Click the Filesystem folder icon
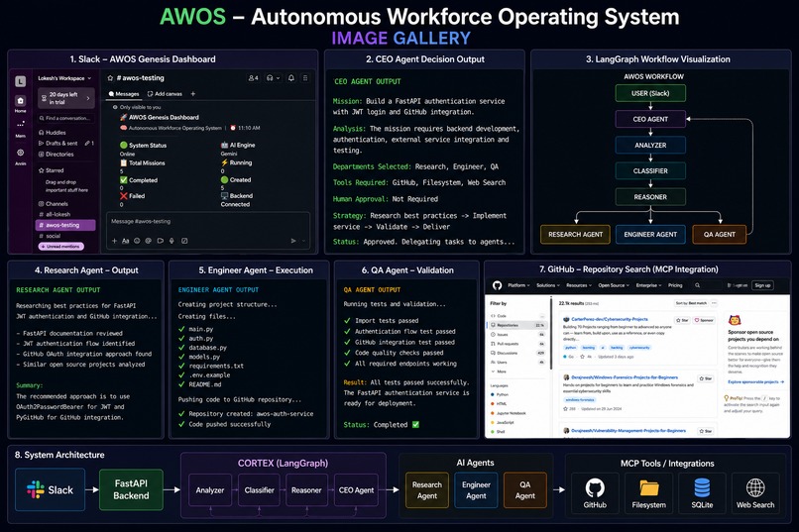 point(648,488)
